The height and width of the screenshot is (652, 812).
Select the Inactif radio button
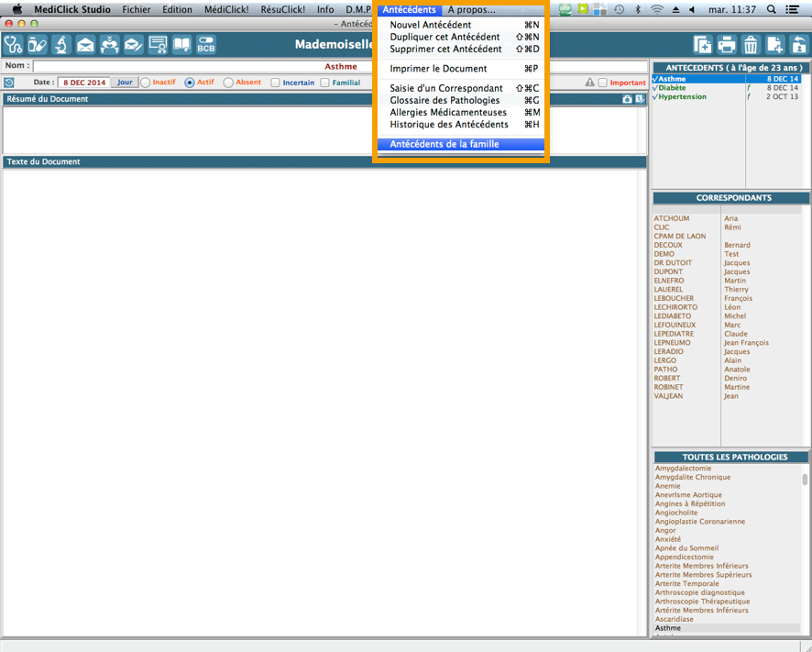point(146,83)
